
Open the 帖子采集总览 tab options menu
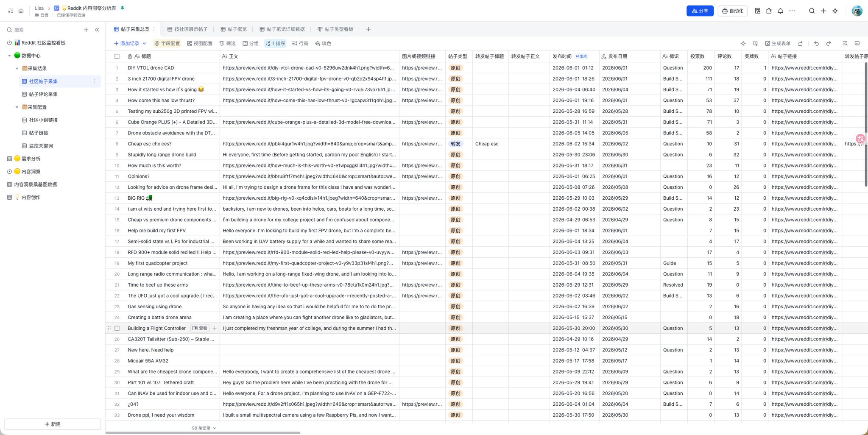click(x=154, y=29)
